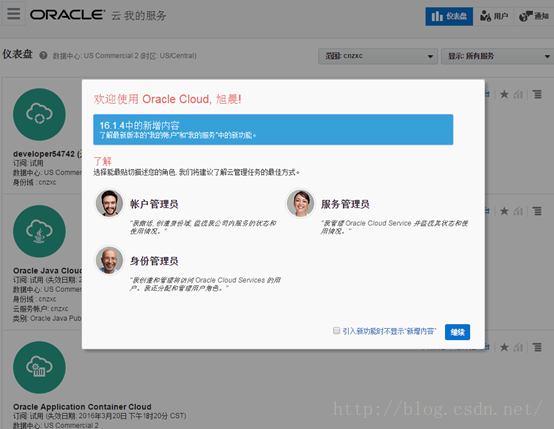Open action menu icon in developer54742 row

pyautogui.click(x=537, y=94)
